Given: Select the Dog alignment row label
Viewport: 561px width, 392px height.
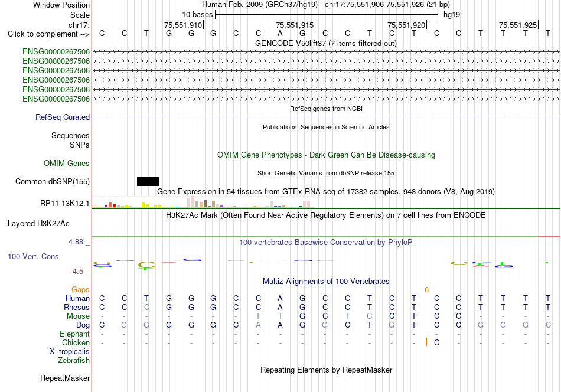Looking at the screenshot, I should [83, 325].
